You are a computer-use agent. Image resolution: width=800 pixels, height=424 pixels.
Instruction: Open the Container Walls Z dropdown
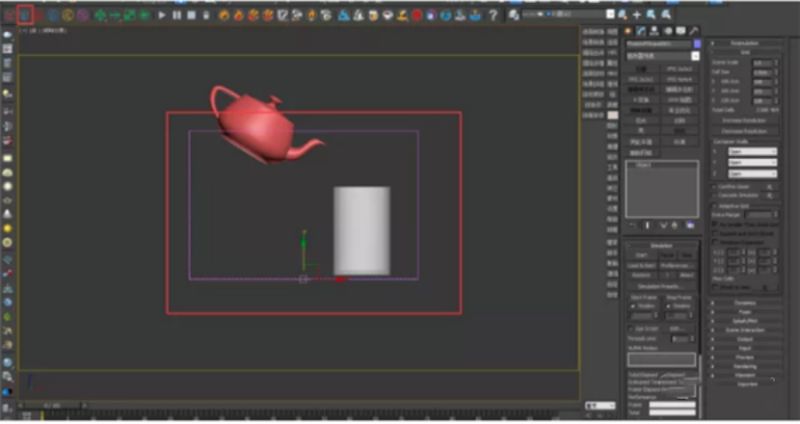(752, 173)
